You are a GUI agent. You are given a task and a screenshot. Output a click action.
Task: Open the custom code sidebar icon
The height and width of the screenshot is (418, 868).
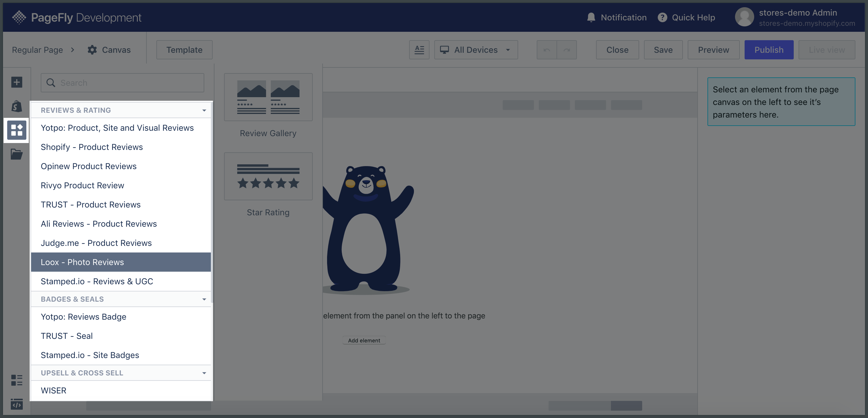click(16, 404)
